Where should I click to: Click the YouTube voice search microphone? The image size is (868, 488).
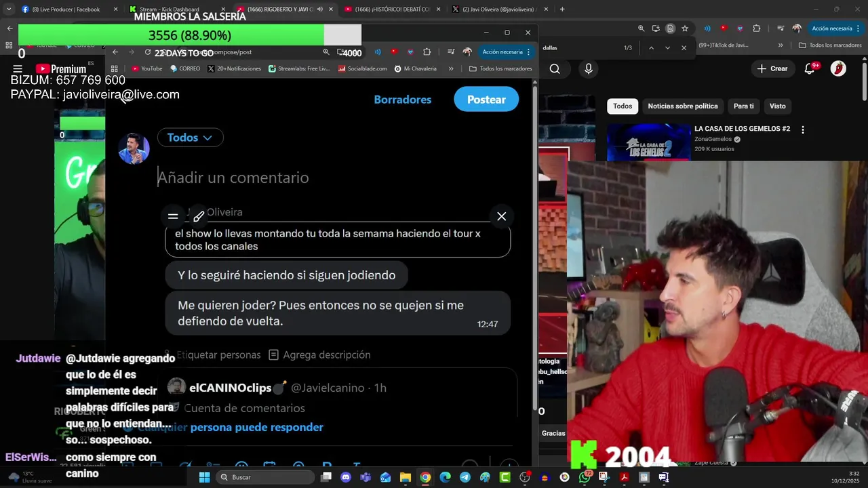(589, 68)
